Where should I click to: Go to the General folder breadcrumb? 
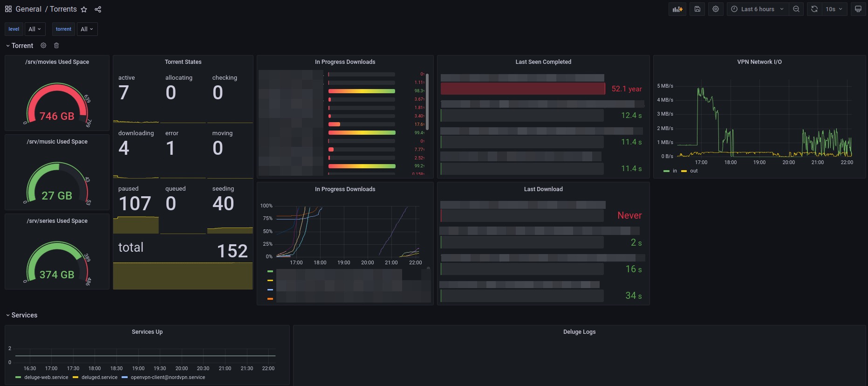[x=28, y=9]
